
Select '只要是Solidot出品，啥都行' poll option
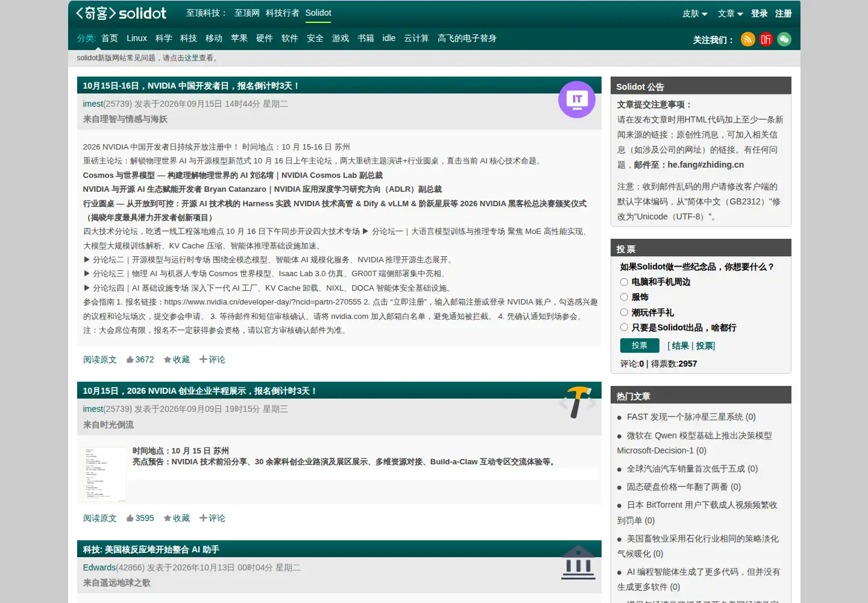point(624,327)
